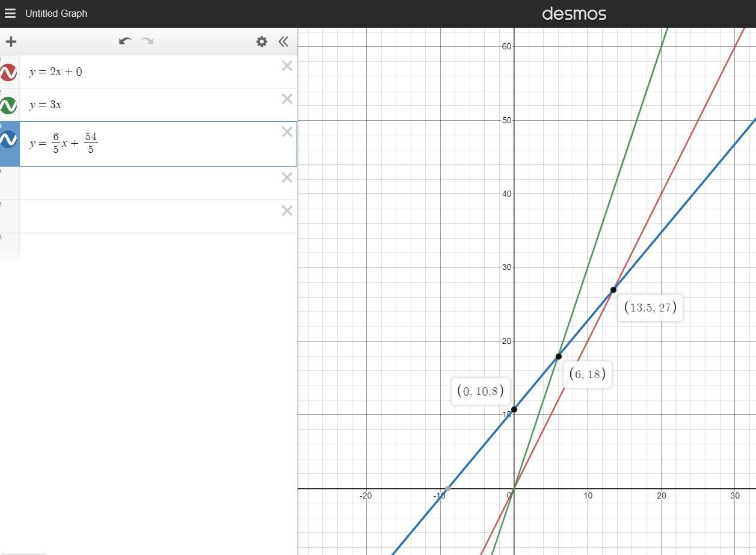The height and width of the screenshot is (555, 756).
Task: Redo the last action
Action: (x=147, y=41)
